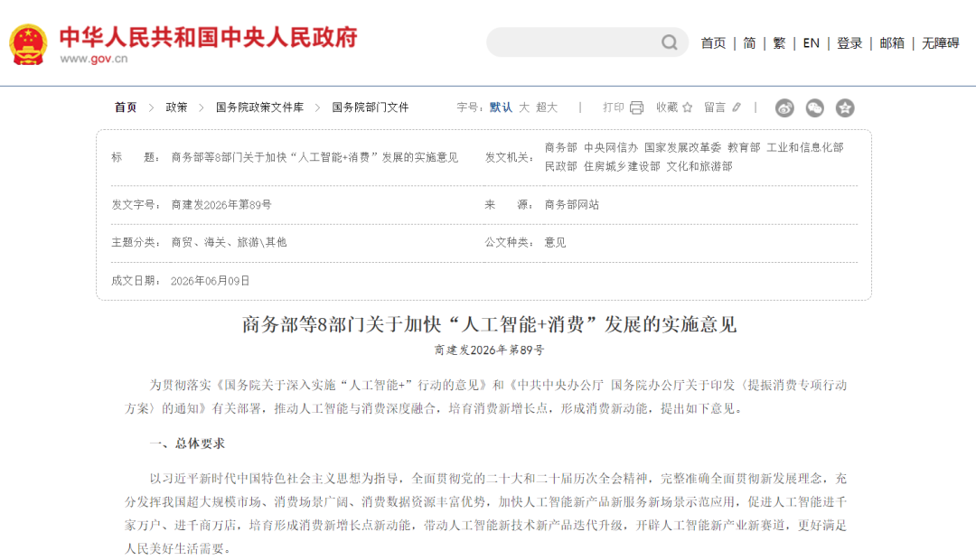Click issuing agency 民政部
Screen dimensions: 976x560
tap(561, 166)
